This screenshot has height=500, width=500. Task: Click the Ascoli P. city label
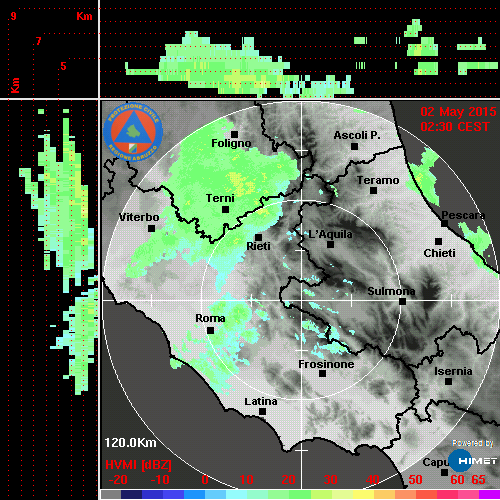[x=357, y=135]
